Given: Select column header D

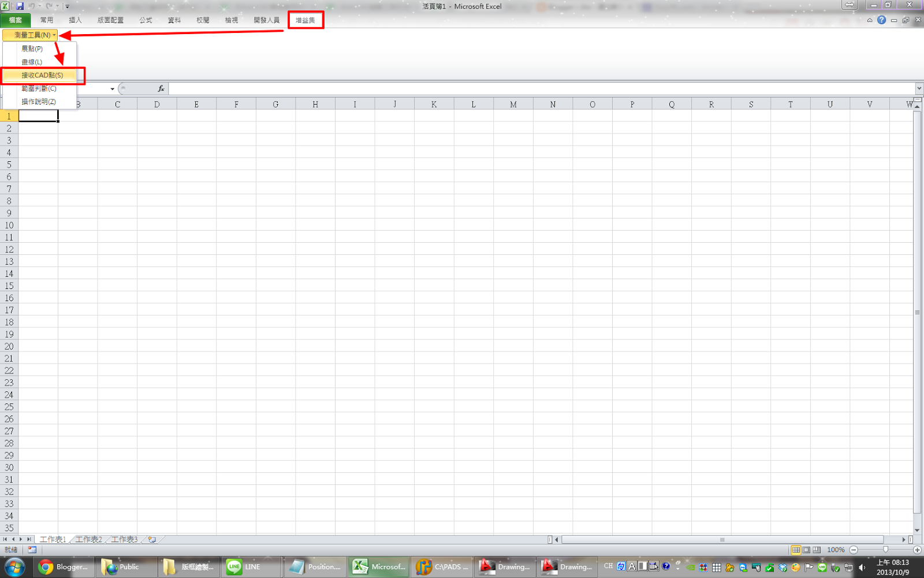Looking at the screenshot, I should click(157, 105).
